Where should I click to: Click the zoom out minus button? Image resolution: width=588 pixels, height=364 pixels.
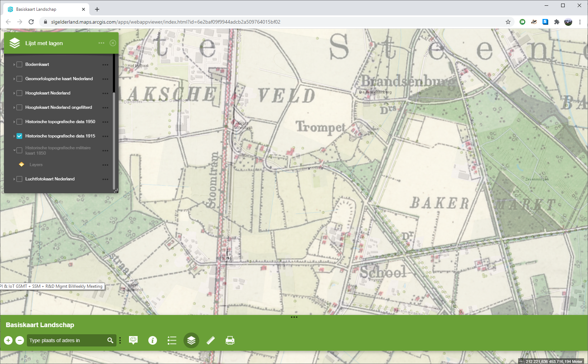20,340
